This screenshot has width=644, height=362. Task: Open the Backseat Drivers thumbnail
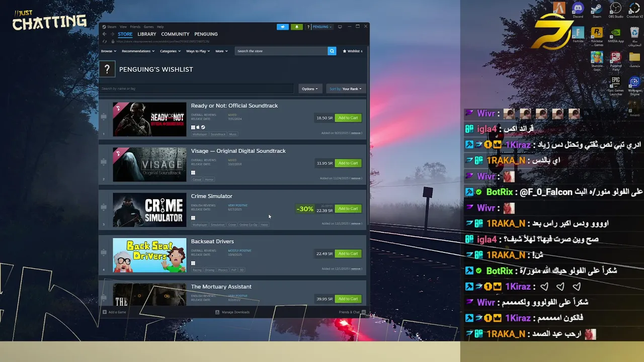(x=149, y=255)
